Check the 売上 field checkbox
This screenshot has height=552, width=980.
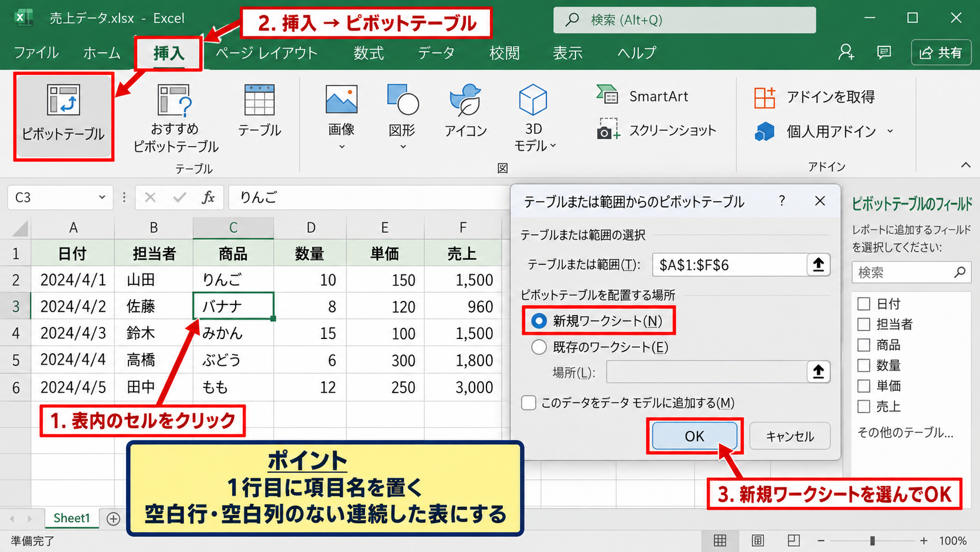coord(863,407)
